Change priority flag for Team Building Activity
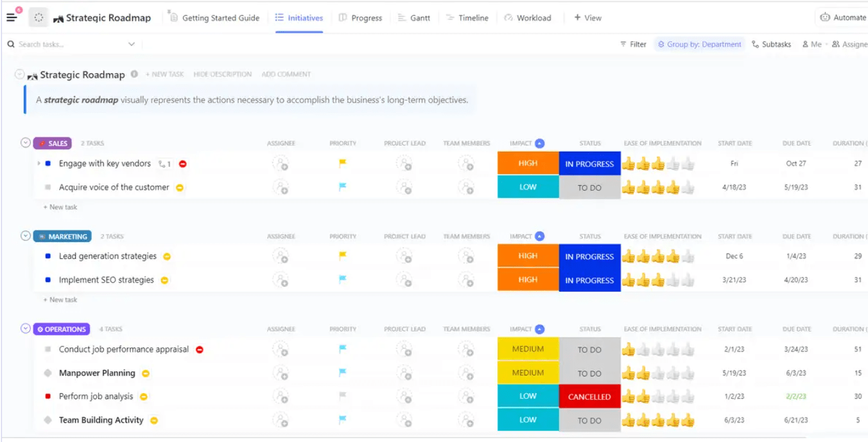Image resolution: width=868 pixels, height=442 pixels. (x=343, y=420)
